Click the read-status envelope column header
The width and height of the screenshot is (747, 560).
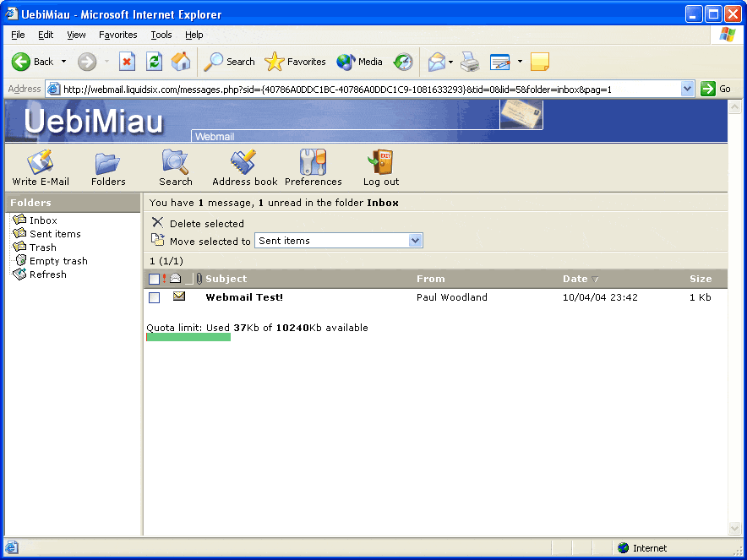click(175, 278)
